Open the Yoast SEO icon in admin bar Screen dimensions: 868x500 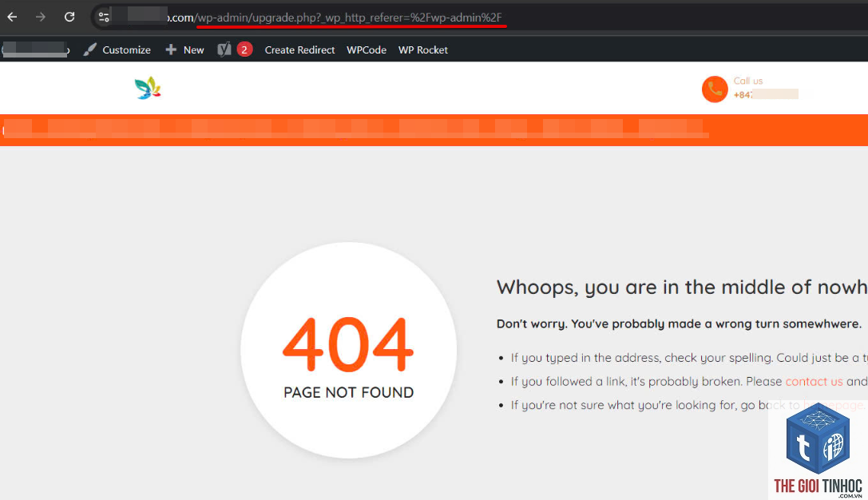pos(224,50)
